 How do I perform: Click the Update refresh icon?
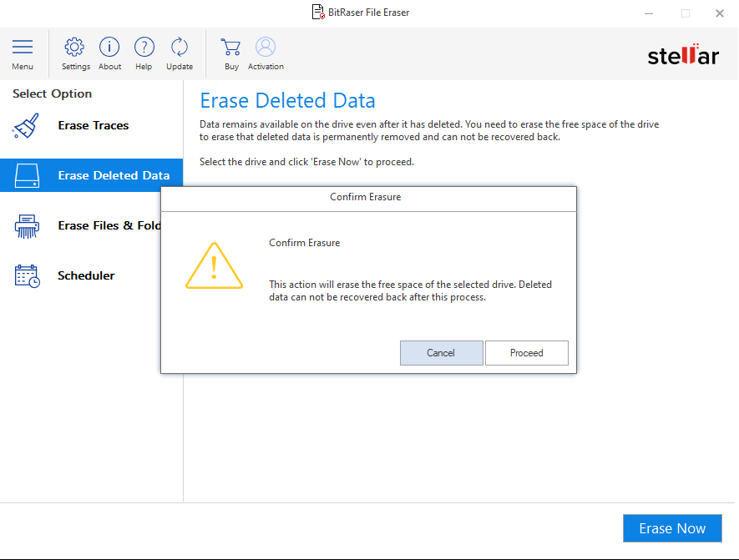[180, 47]
